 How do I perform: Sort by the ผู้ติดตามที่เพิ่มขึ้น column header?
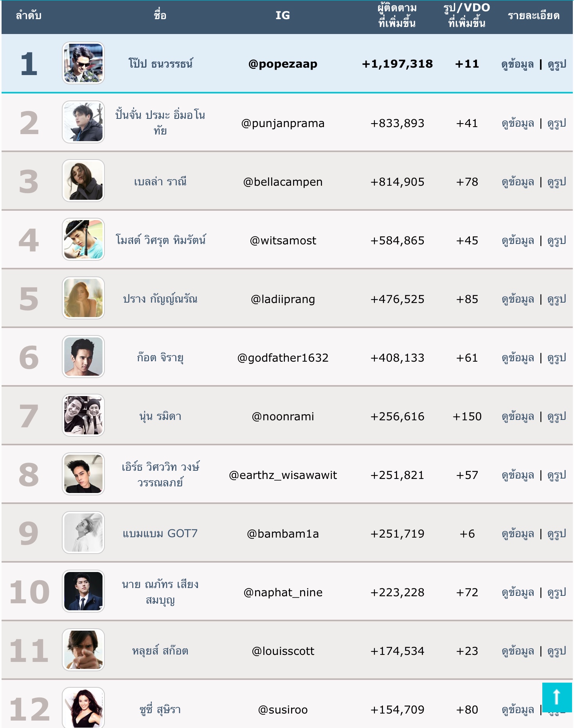tap(397, 16)
